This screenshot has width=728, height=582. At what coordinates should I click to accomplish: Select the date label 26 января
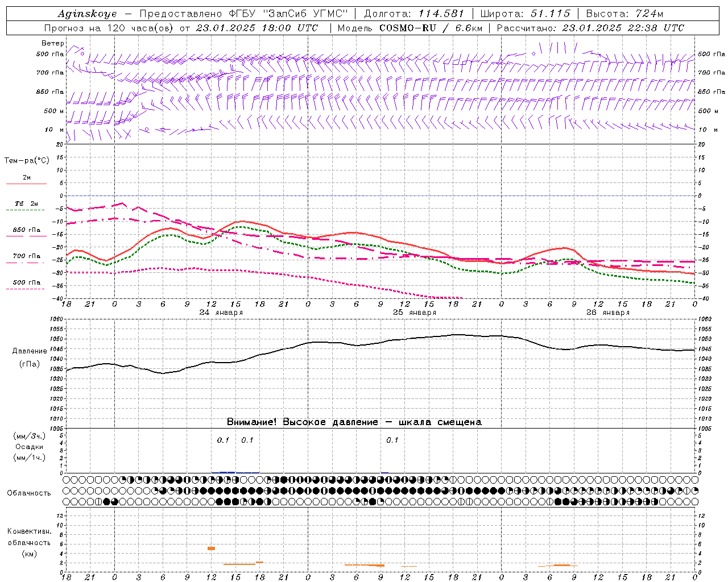(x=608, y=313)
